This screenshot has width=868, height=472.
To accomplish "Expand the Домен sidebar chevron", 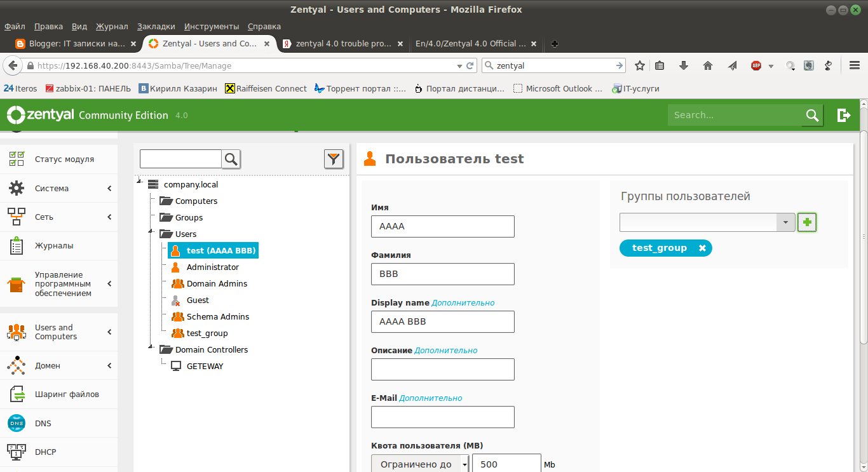I will [x=109, y=366].
